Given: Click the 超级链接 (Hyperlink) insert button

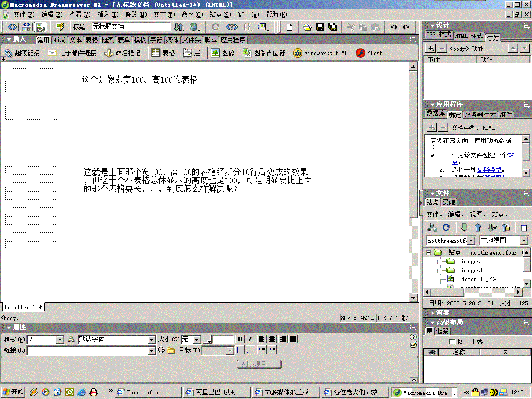Looking at the screenshot, I should tap(22, 52).
